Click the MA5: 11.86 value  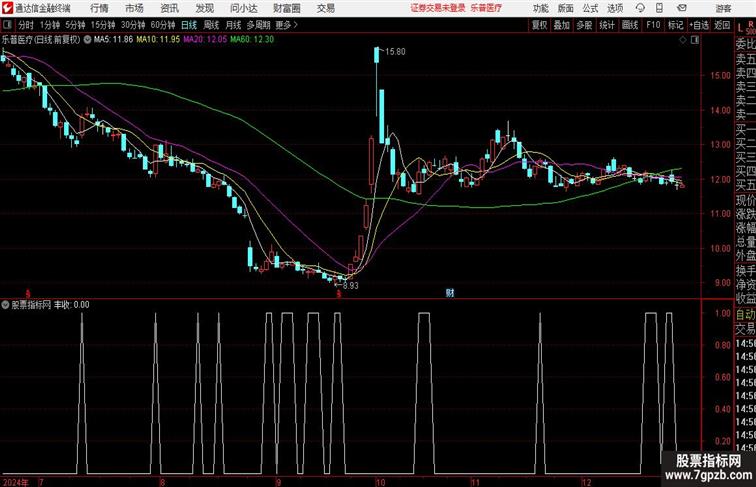113,40
